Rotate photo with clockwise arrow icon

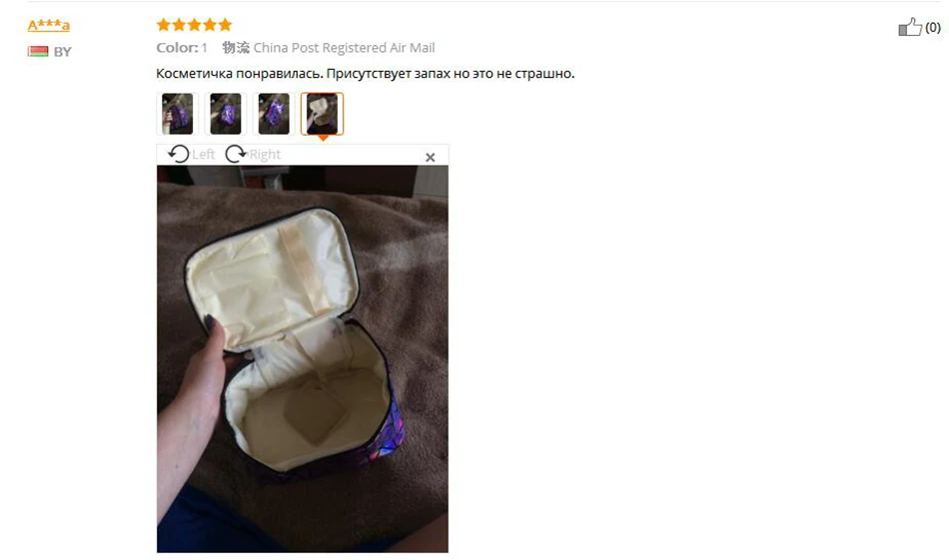coord(236,154)
